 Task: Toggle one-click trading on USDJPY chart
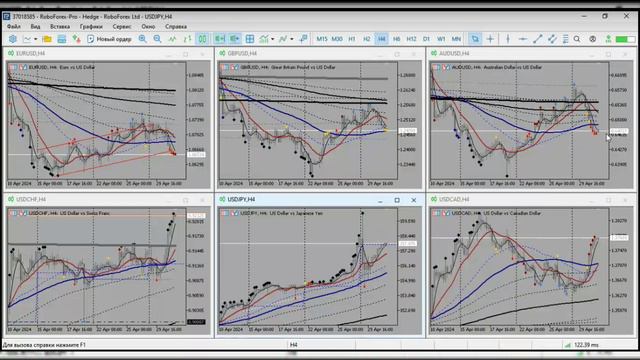coord(234,213)
